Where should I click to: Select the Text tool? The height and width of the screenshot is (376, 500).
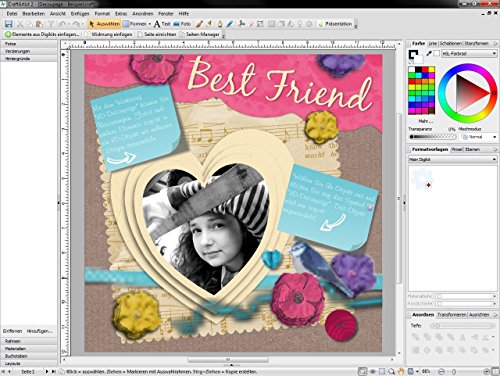coord(162,24)
